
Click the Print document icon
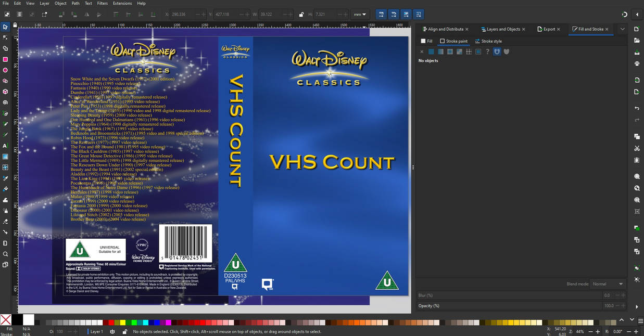pyautogui.click(x=637, y=63)
